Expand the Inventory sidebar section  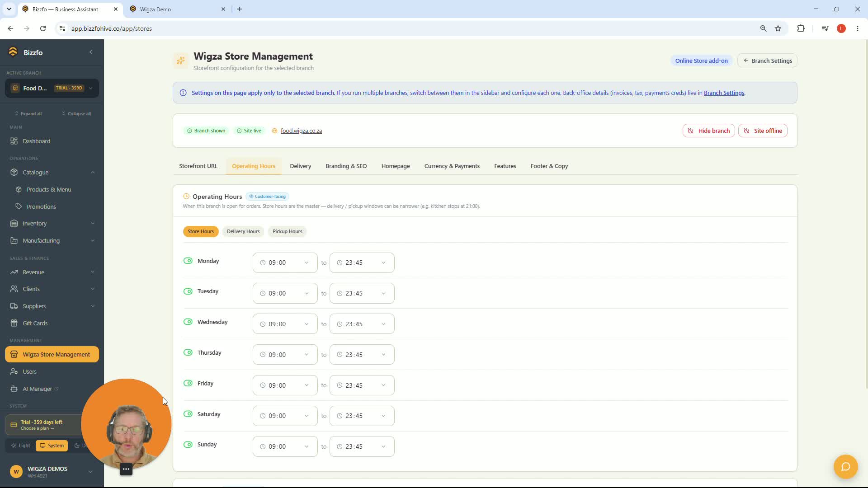[52, 223]
